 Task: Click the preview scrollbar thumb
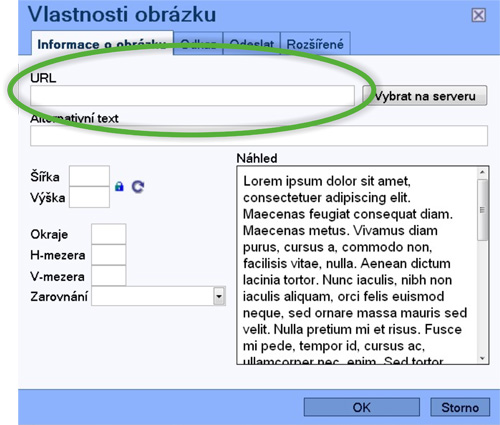click(482, 210)
